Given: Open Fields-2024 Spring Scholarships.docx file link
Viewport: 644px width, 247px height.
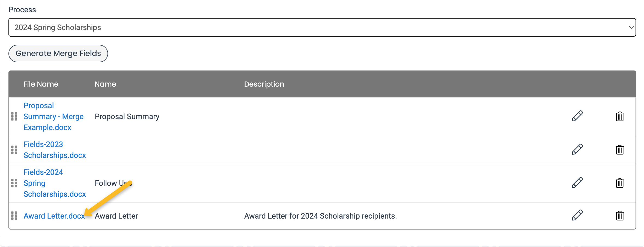Looking at the screenshot, I should coord(55,183).
